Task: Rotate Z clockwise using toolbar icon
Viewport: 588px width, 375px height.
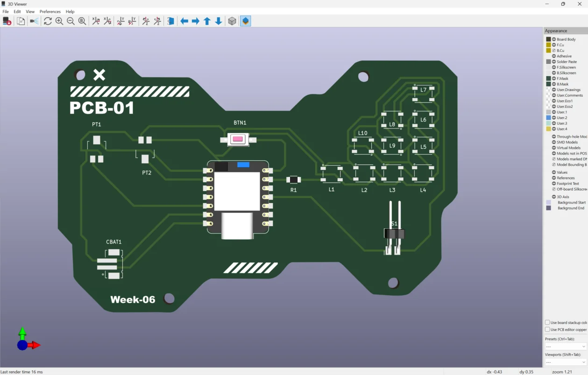Action: (x=146, y=21)
